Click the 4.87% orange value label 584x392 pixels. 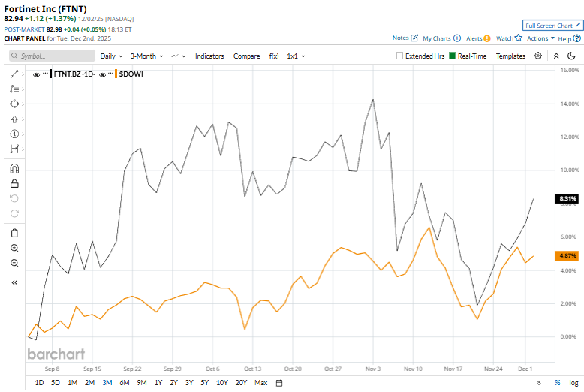(x=567, y=255)
